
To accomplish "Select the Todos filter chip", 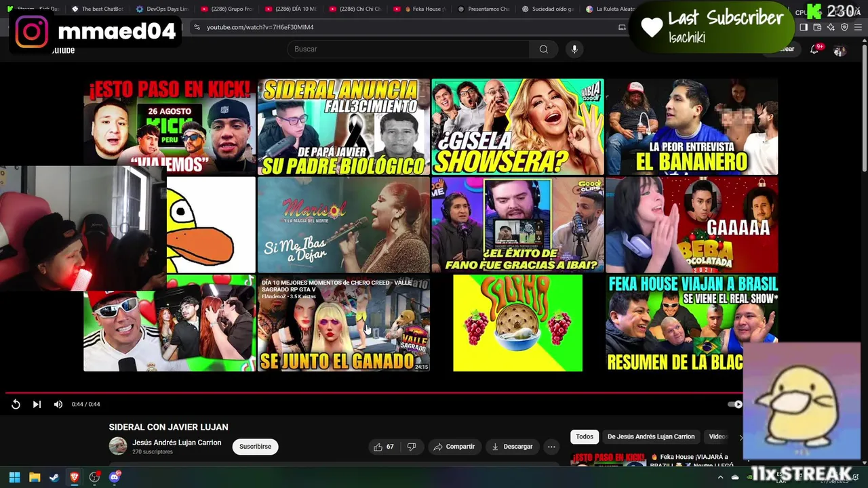I will coord(585,436).
